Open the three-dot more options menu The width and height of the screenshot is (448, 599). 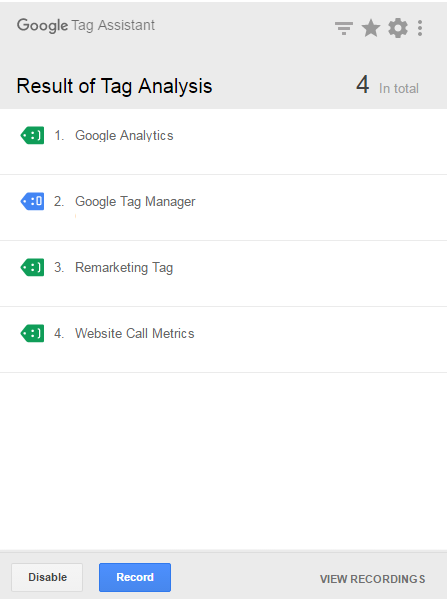click(x=420, y=28)
